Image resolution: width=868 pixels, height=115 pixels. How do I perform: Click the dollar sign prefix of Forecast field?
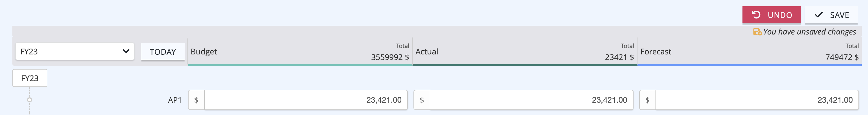click(647, 100)
